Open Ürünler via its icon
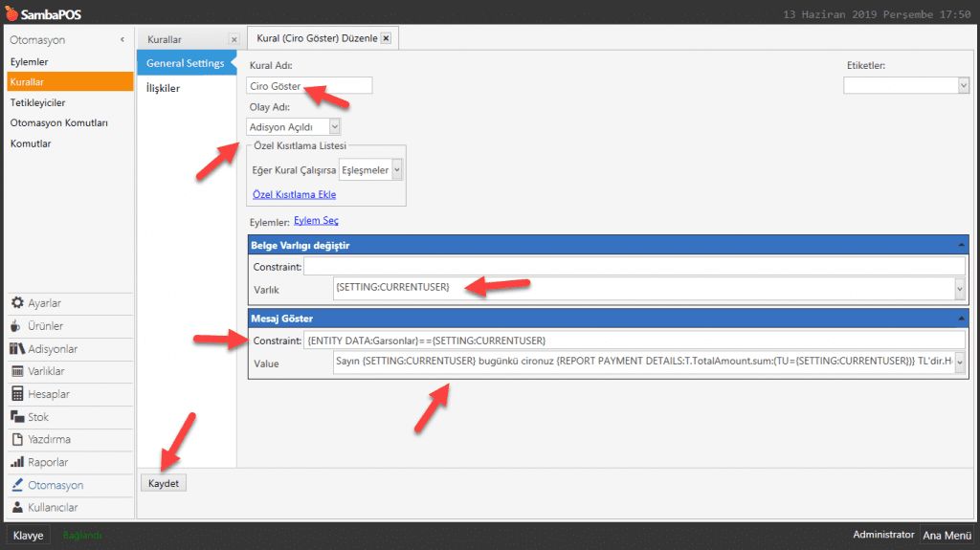980x550 pixels. pos(17,326)
